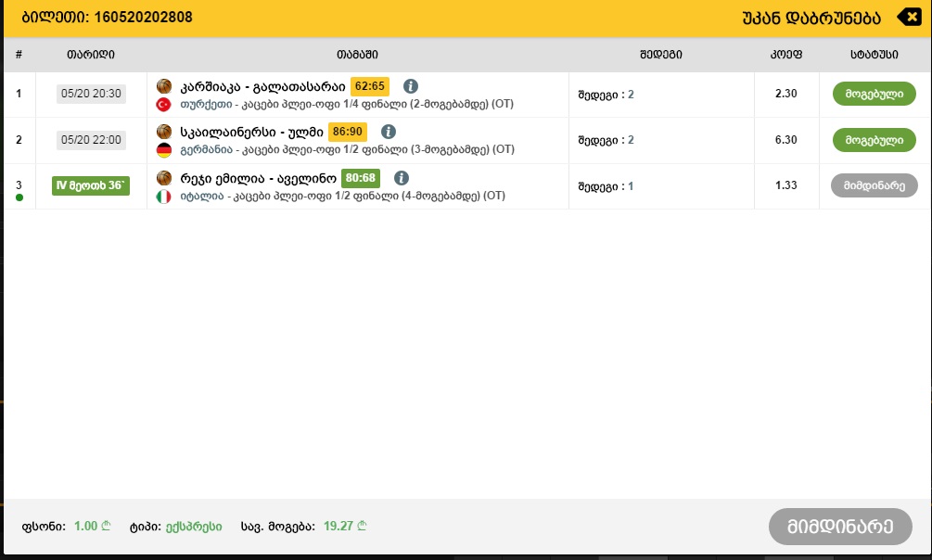This screenshot has height=560, width=932.
Task: Click უკან დაბრუნება back link
Action: pos(811,18)
